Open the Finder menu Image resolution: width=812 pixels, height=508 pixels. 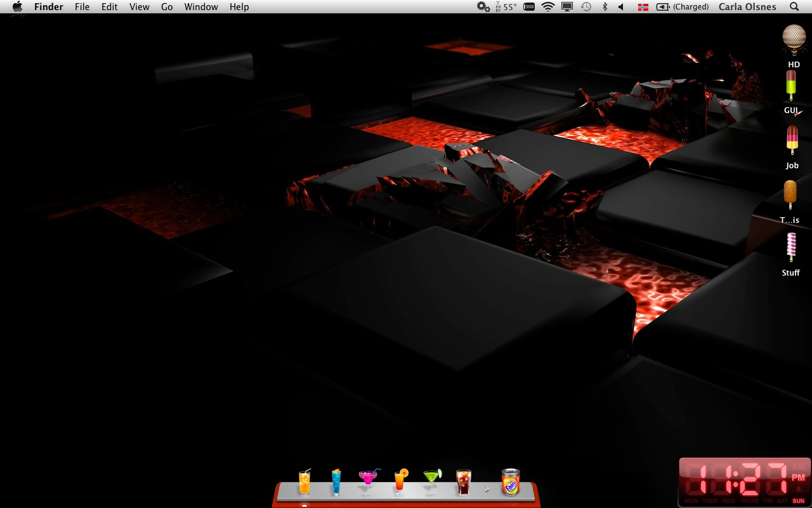(x=48, y=7)
